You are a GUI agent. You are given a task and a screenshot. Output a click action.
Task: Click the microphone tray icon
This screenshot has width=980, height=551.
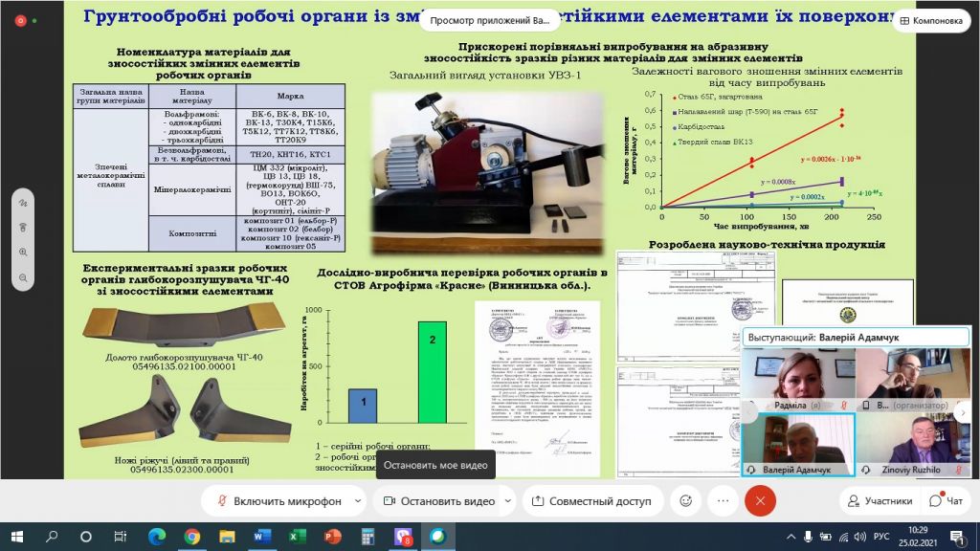click(808, 537)
